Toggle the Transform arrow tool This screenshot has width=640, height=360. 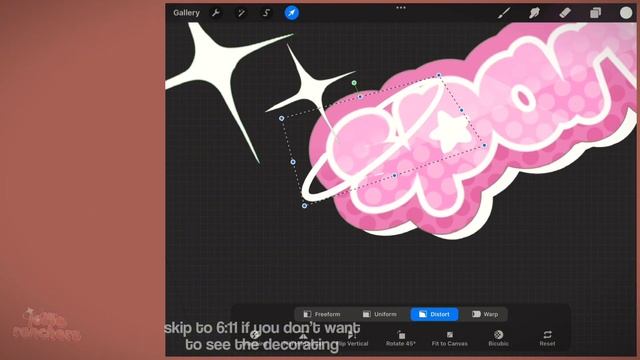point(291,13)
